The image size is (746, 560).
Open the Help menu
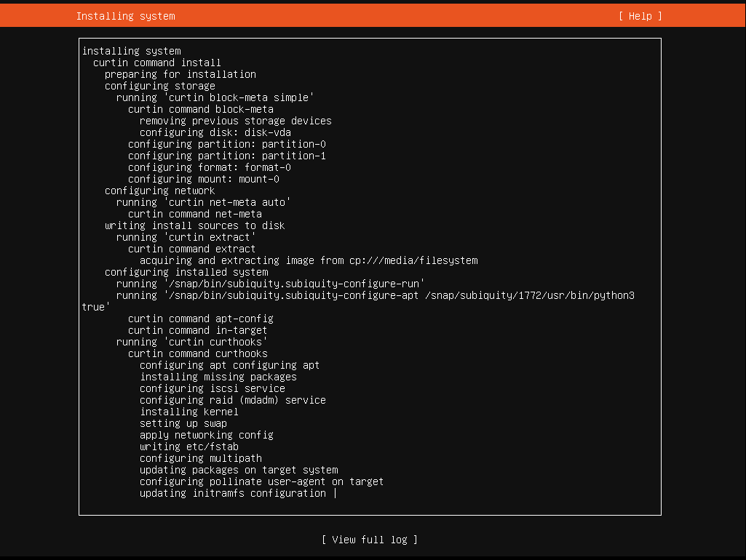point(638,15)
